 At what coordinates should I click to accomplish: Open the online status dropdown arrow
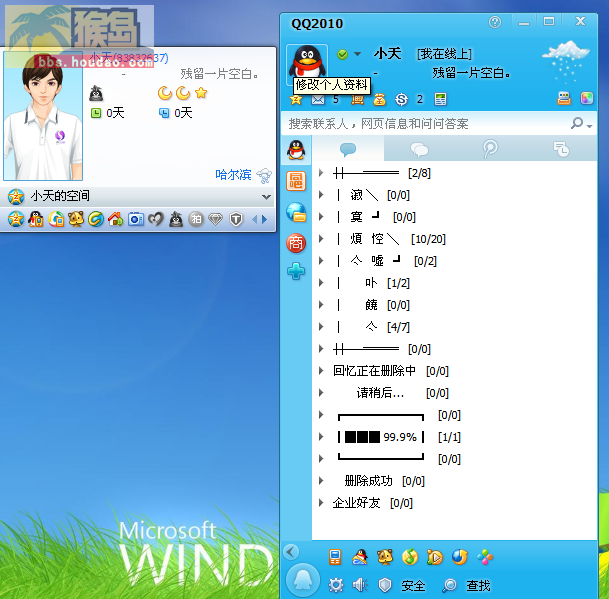(357, 54)
